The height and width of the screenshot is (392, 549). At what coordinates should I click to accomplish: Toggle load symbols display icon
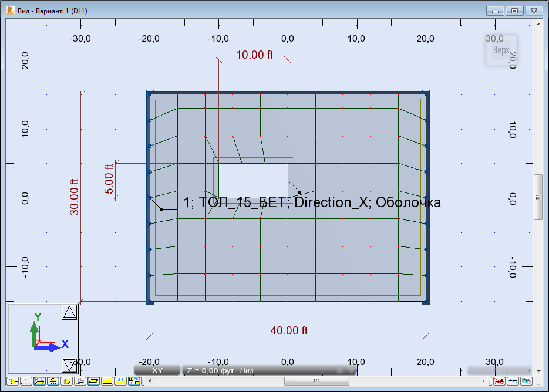107,381
